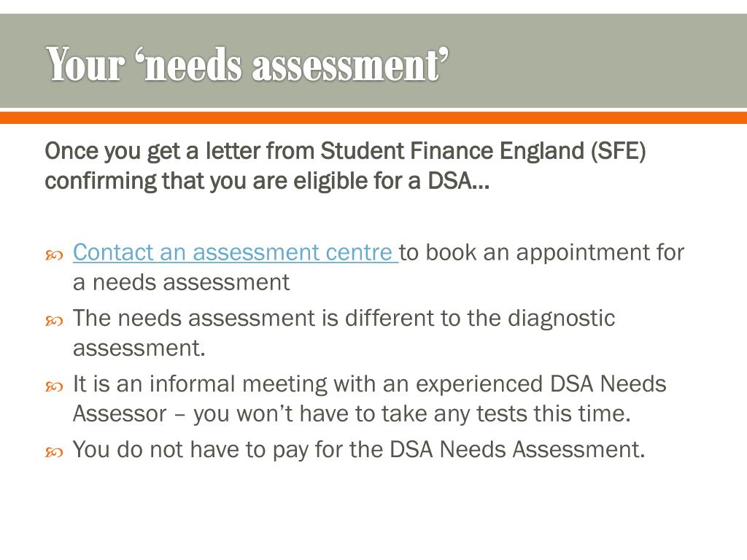Click the bullet before 'You do not have to pay'
Viewport: 747px width, 560px height.
[x=55, y=452]
